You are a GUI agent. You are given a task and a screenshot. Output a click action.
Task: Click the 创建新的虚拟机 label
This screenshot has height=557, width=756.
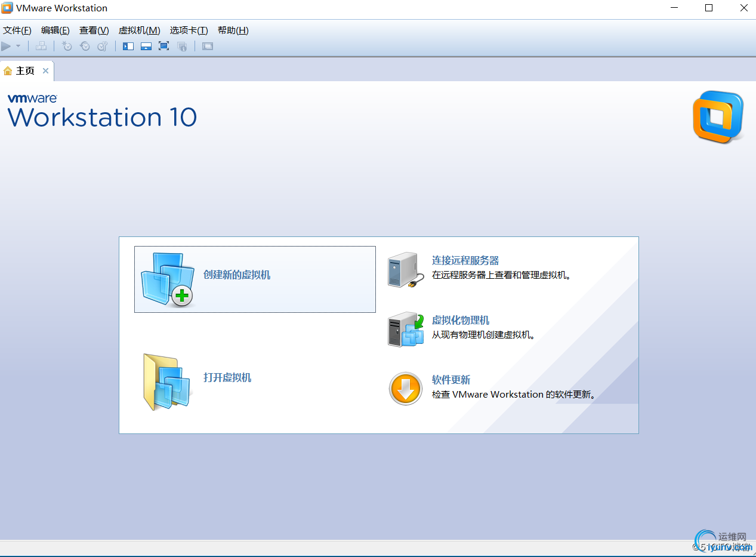237,275
